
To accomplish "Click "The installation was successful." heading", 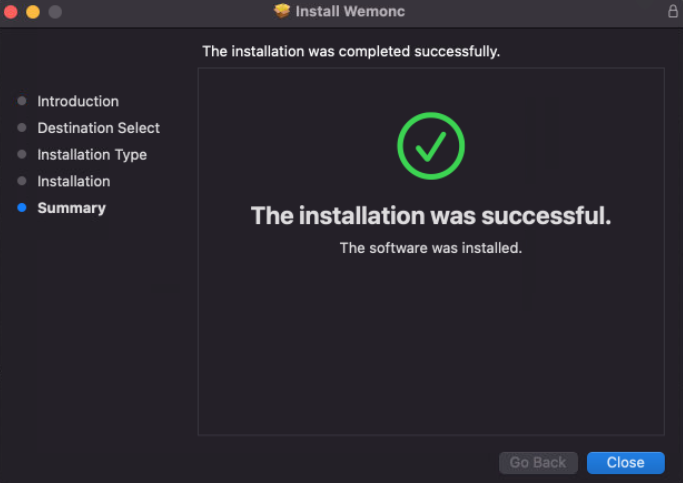I will click(x=431, y=216).
